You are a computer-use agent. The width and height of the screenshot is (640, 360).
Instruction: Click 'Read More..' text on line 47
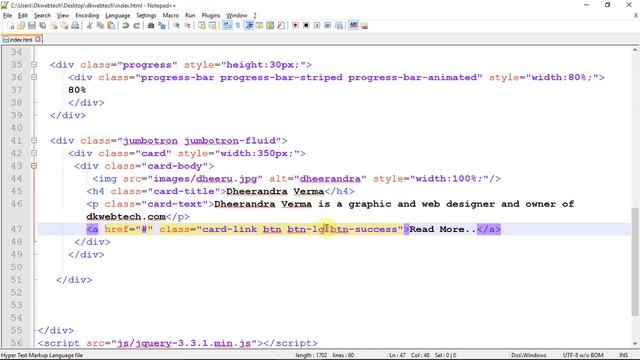click(x=442, y=229)
